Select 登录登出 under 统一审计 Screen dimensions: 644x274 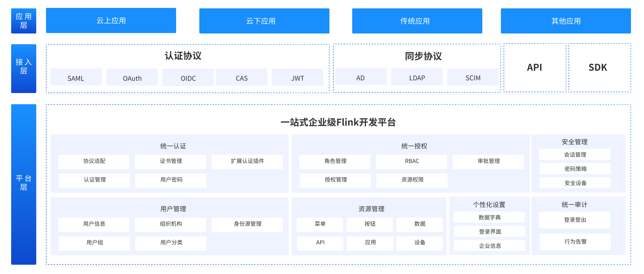click(x=575, y=220)
